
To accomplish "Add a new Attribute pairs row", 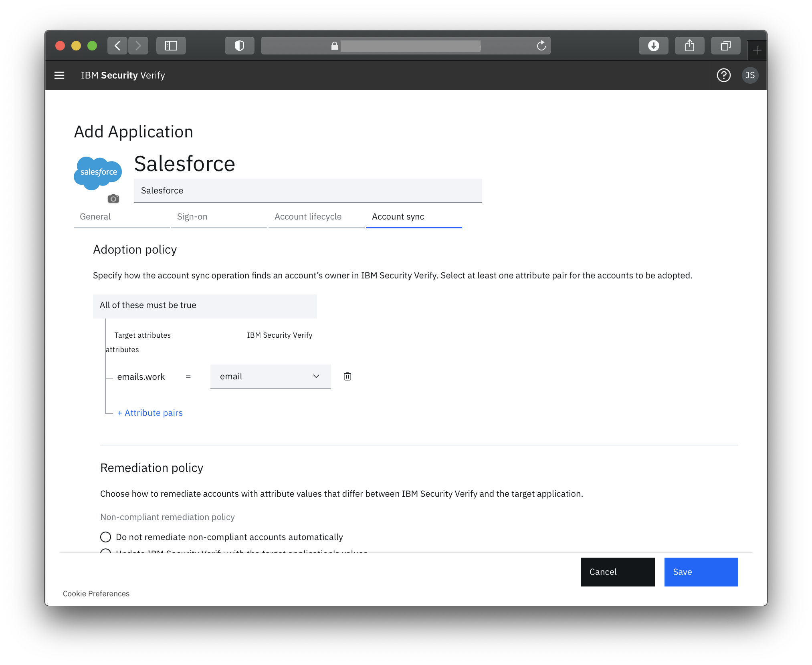I will pyautogui.click(x=150, y=413).
